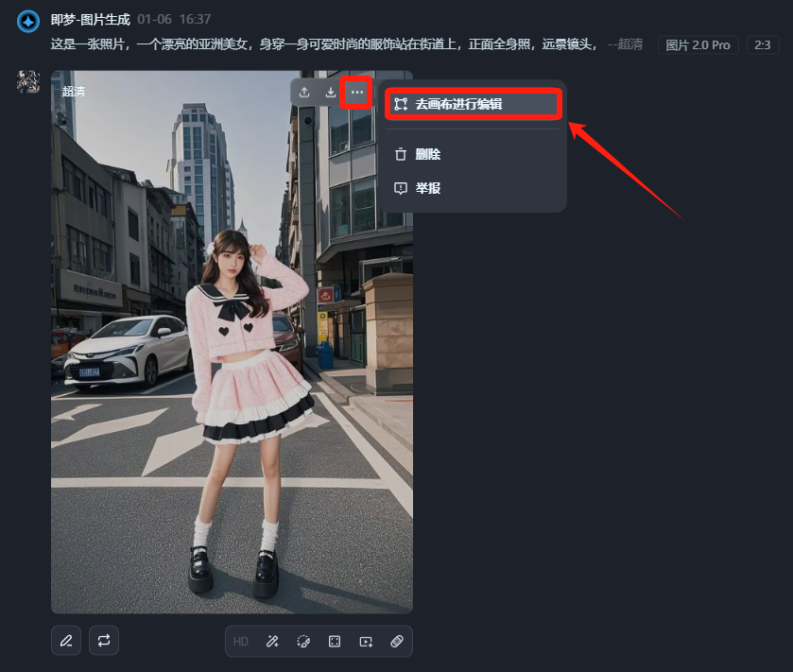Select the pencil edit-prompt icon
This screenshot has width=793, height=672.
(x=66, y=641)
